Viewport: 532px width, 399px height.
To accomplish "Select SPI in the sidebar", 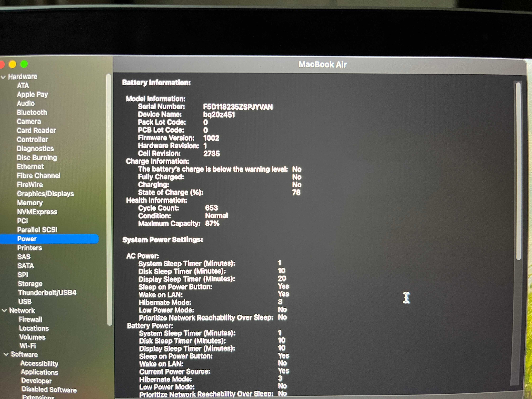I will point(23,275).
